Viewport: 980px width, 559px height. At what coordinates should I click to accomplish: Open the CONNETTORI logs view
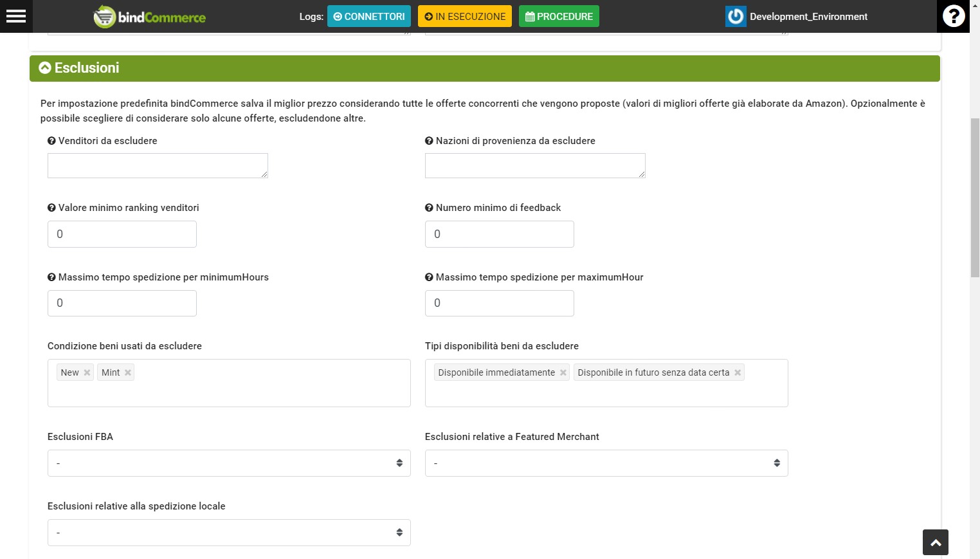pyautogui.click(x=368, y=16)
